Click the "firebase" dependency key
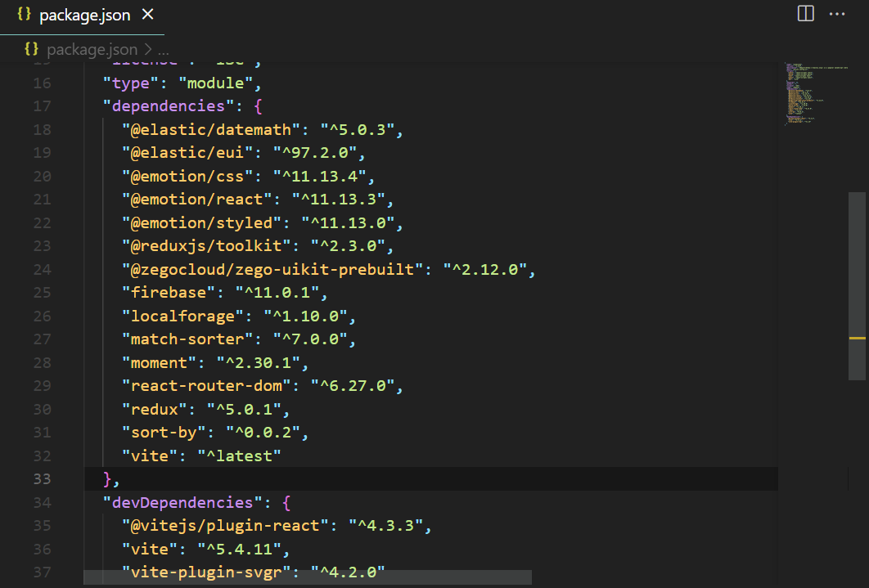Image resolution: width=869 pixels, height=588 pixels. (169, 292)
